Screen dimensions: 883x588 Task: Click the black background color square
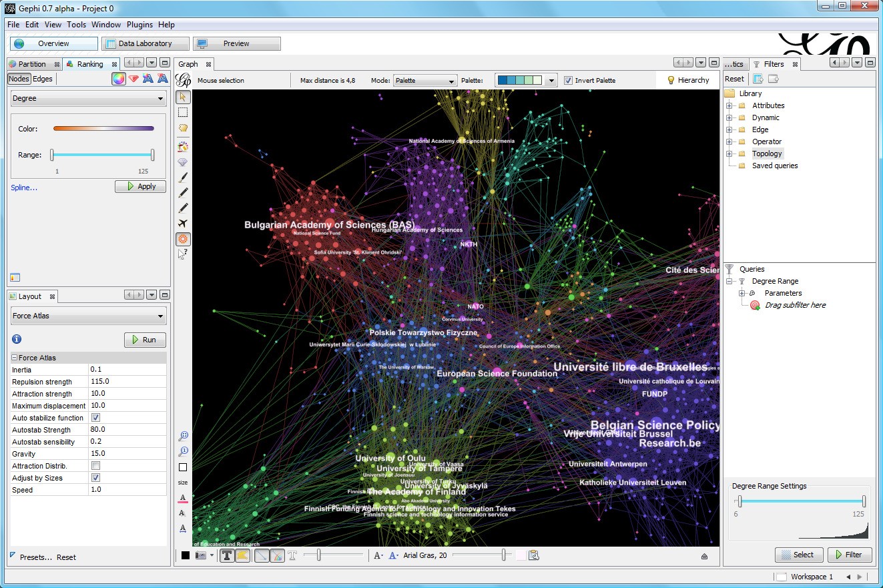(x=186, y=555)
